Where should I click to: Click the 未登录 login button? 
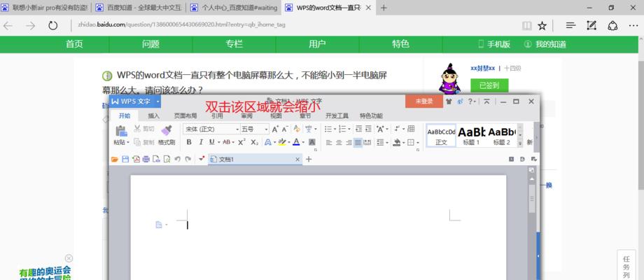(x=424, y=101)
